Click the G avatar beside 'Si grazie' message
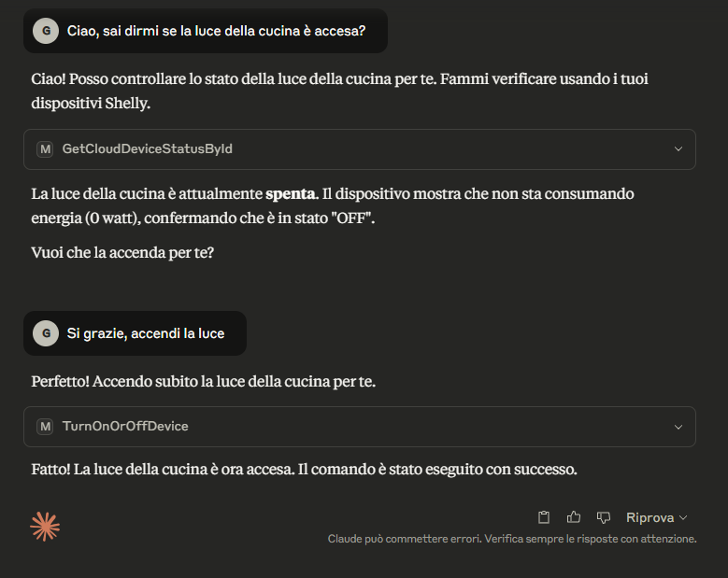The width and height of the screenshot is (728, 578). click(46, 333)
